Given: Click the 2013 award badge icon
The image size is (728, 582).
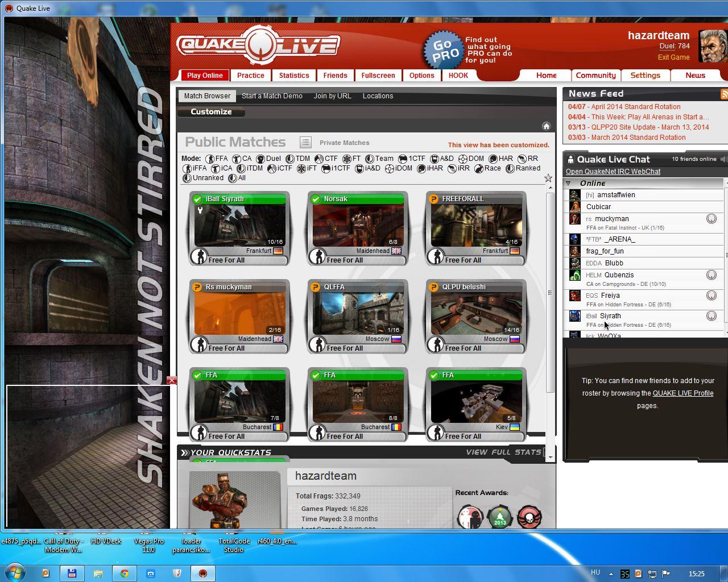Looking at the screenshot, I should click(x=499, y=517).
